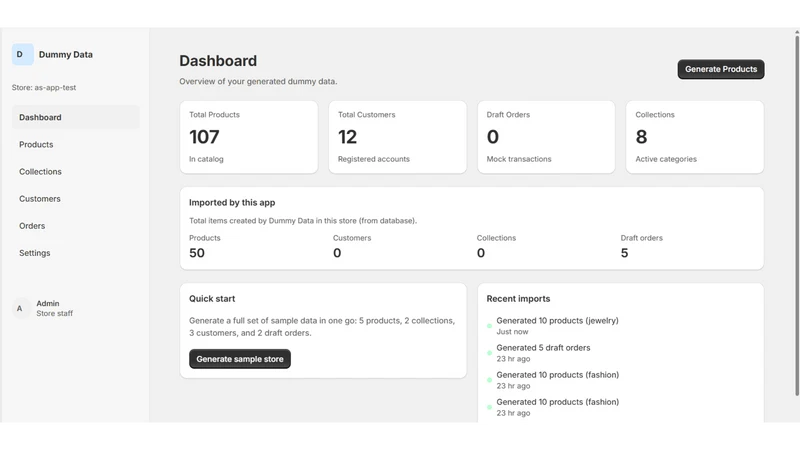The width and height of the screenshot is (800, 450).
Task: Click 'Active categories' caption
Action: pyautogui.click(x=666, y=159)
